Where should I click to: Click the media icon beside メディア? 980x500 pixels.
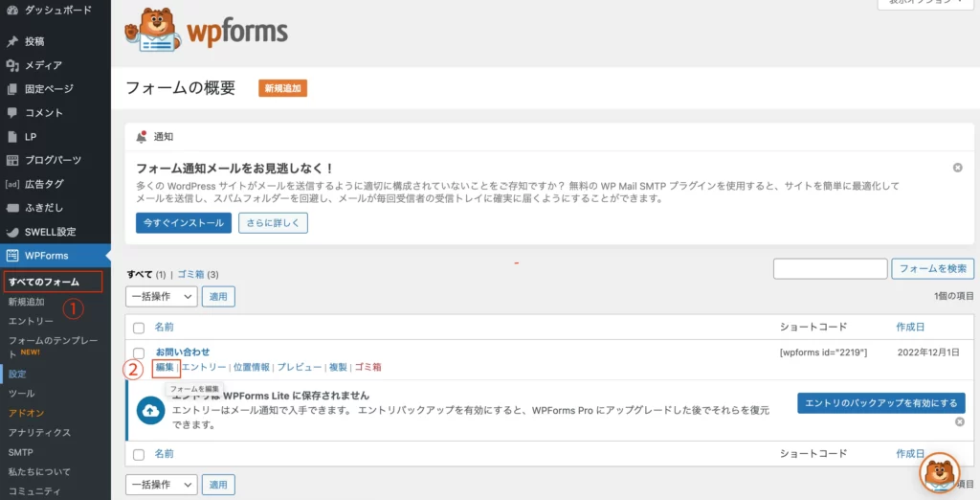tap(11, 65)
